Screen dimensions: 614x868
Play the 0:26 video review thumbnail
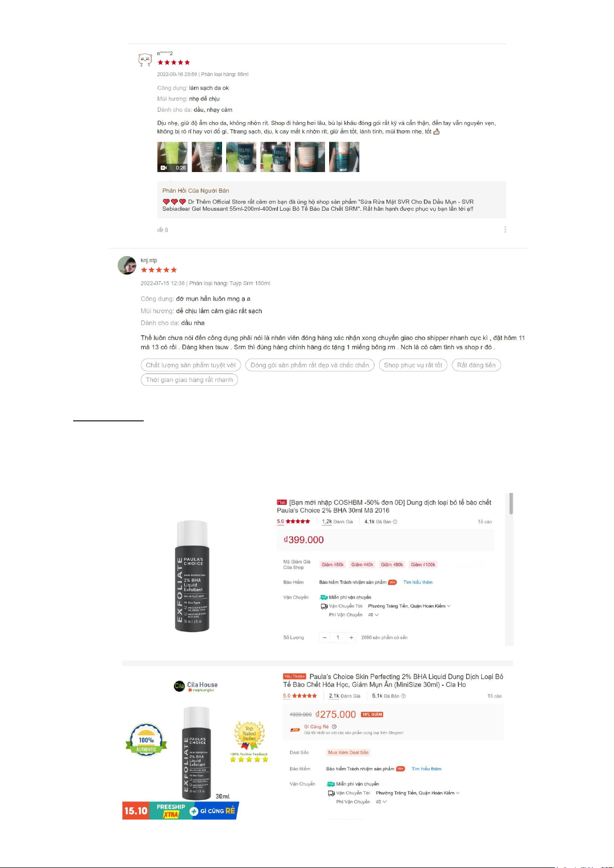pos(172,157)
